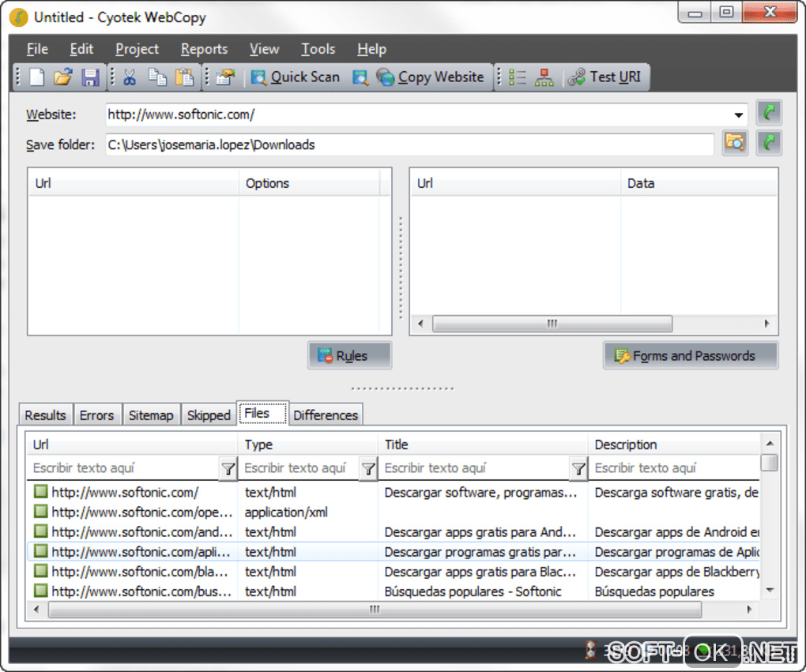Select the 'application/xml' type cell
Screen dimensions: 806x672
[286, 512]
